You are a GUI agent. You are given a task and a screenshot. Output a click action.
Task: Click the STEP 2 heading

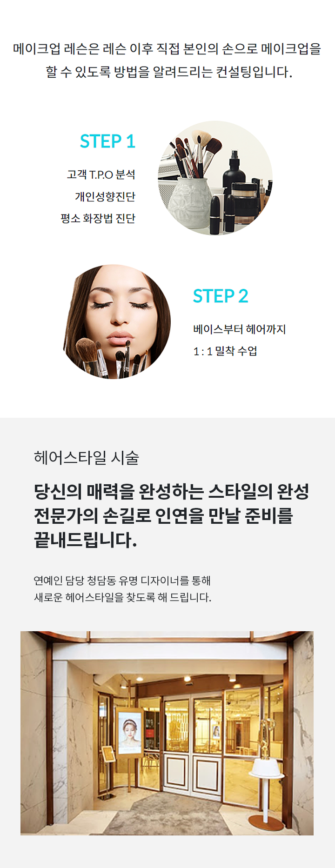click(x=221, y=296)
